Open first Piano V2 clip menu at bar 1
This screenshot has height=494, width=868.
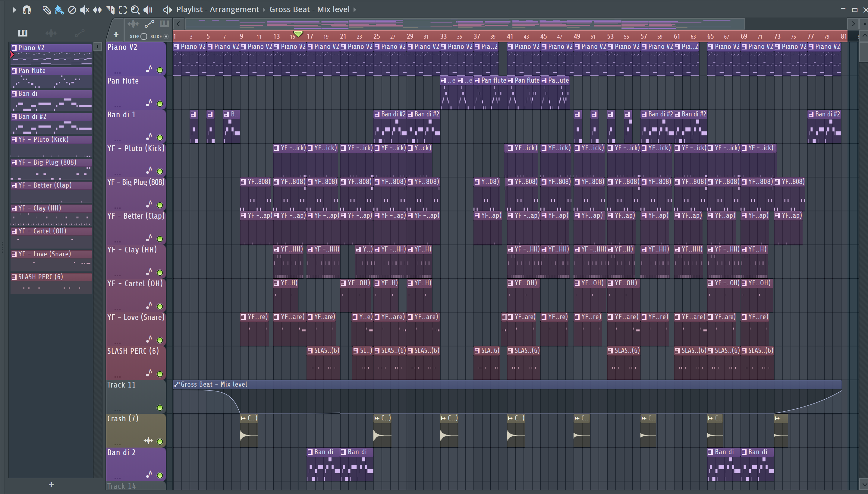[176, 46]
